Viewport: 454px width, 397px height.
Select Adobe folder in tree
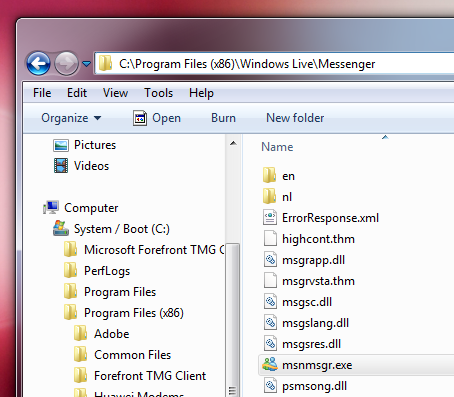(112, 334)
